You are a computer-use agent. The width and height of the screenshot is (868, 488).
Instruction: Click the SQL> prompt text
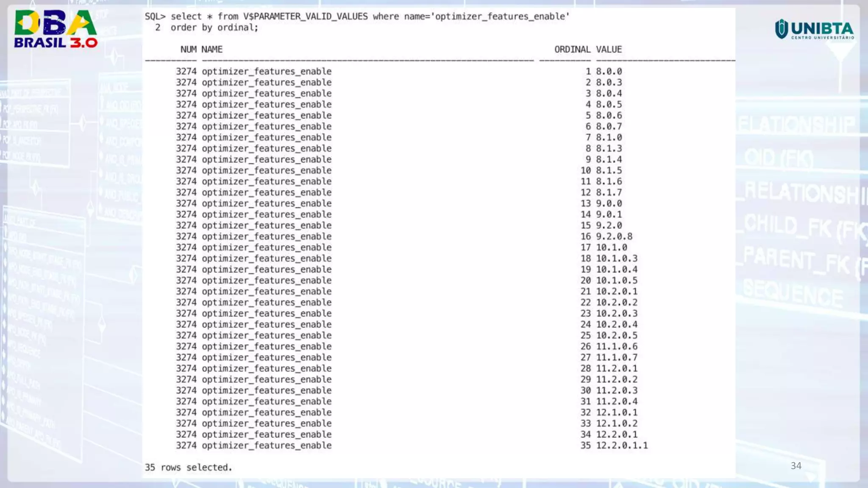155,17
